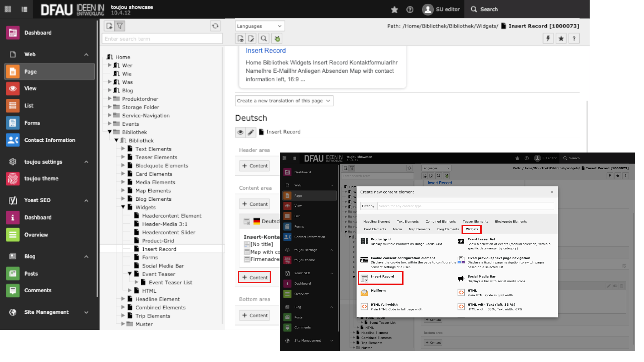Open the Forms module icon
The height and width of the screenshot is (362, 644).
13,123
